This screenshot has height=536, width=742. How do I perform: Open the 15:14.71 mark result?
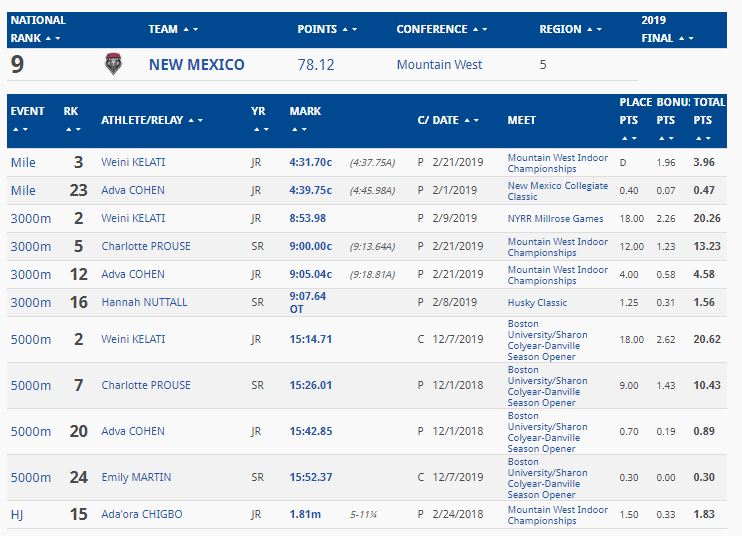[310, 339]
